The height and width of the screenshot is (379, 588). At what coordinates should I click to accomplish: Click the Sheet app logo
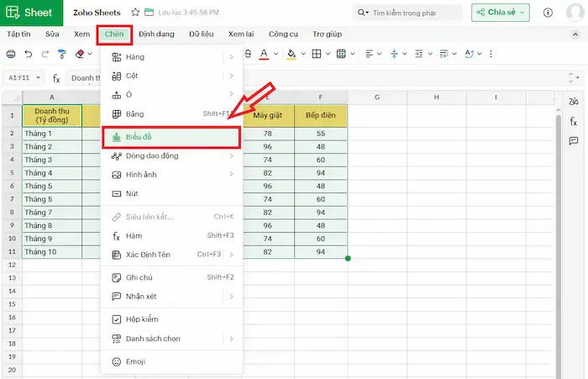[x=32, y=13]
